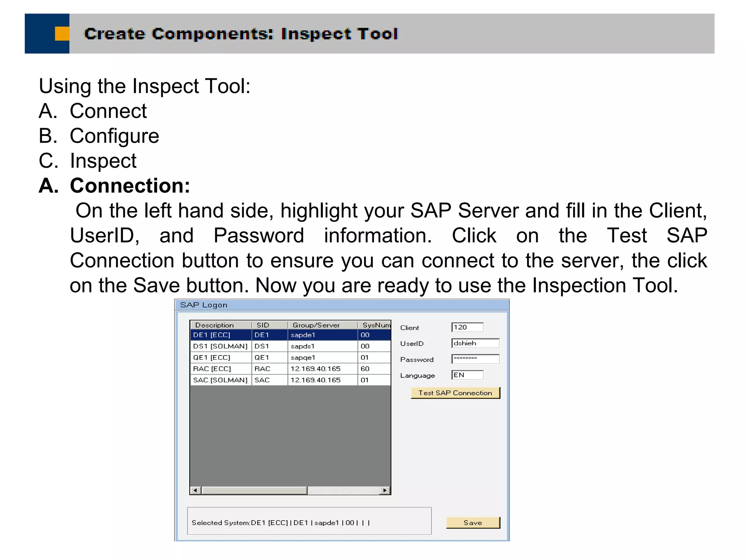Select the SAC [SOLMAN] row
Viewport: 747px width, 560px height.
point(290,380)
